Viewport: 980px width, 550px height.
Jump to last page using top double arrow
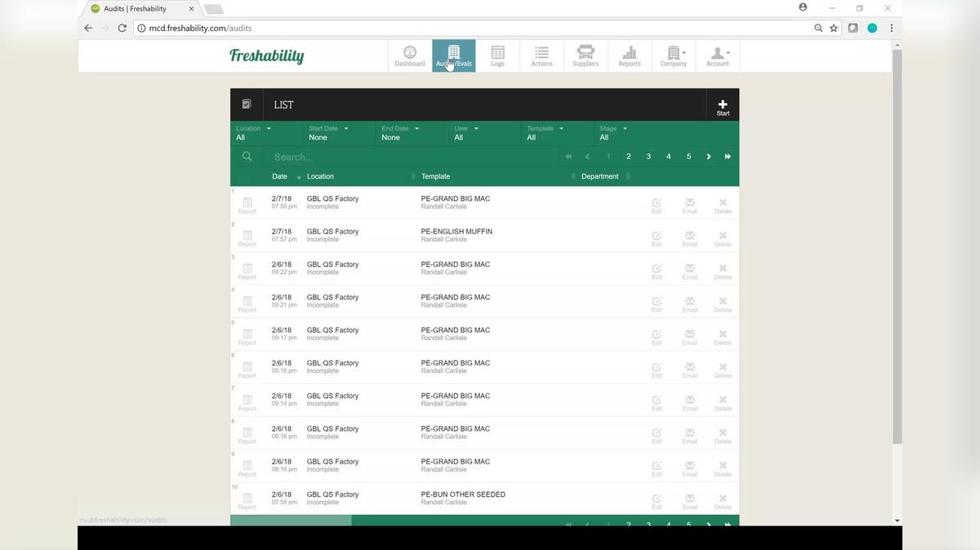[x=728, y=157]
